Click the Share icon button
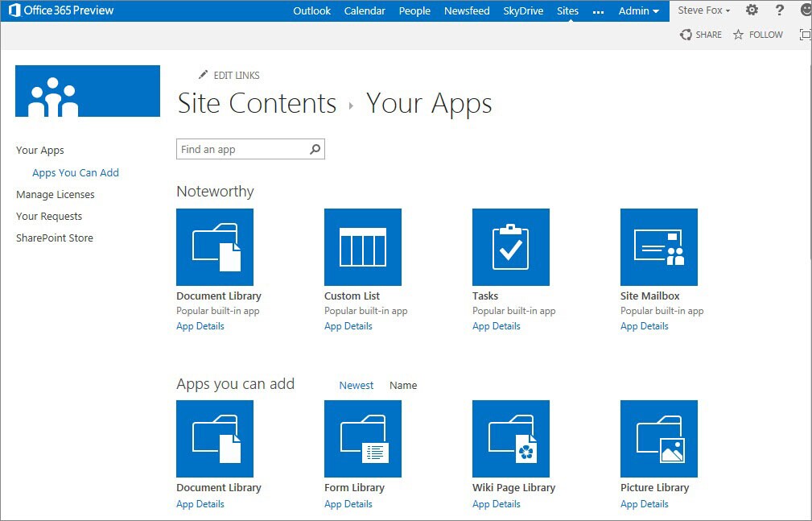The image size is (812, 521). [701, 35]
